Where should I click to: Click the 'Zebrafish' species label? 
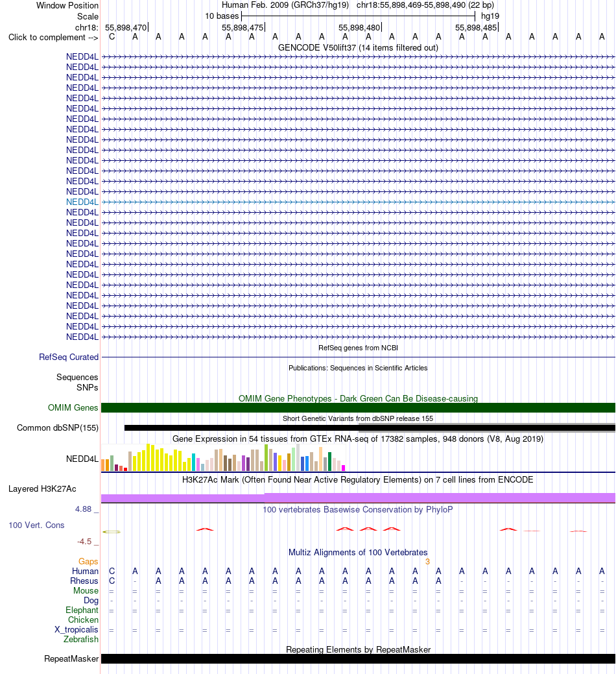click(81, 639)
